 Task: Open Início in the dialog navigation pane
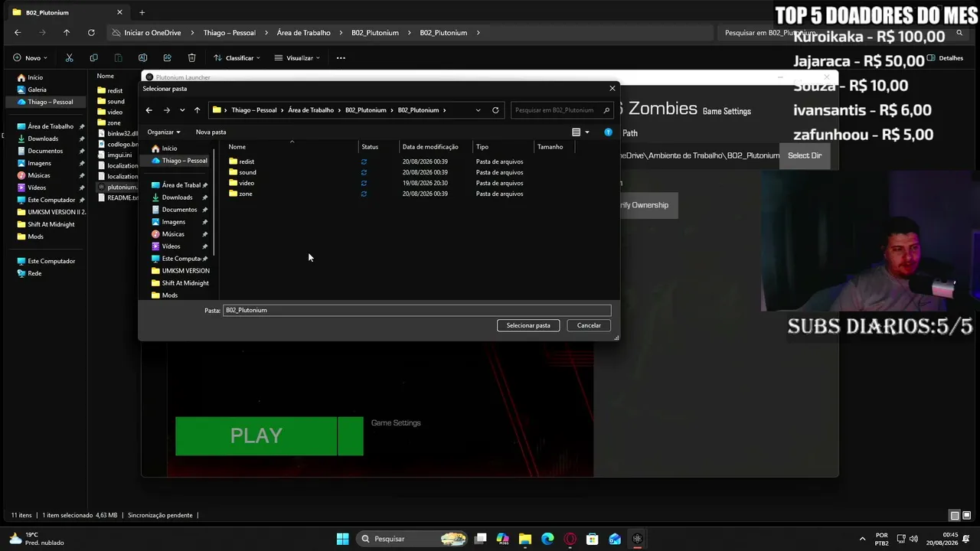tap(169, 148)
